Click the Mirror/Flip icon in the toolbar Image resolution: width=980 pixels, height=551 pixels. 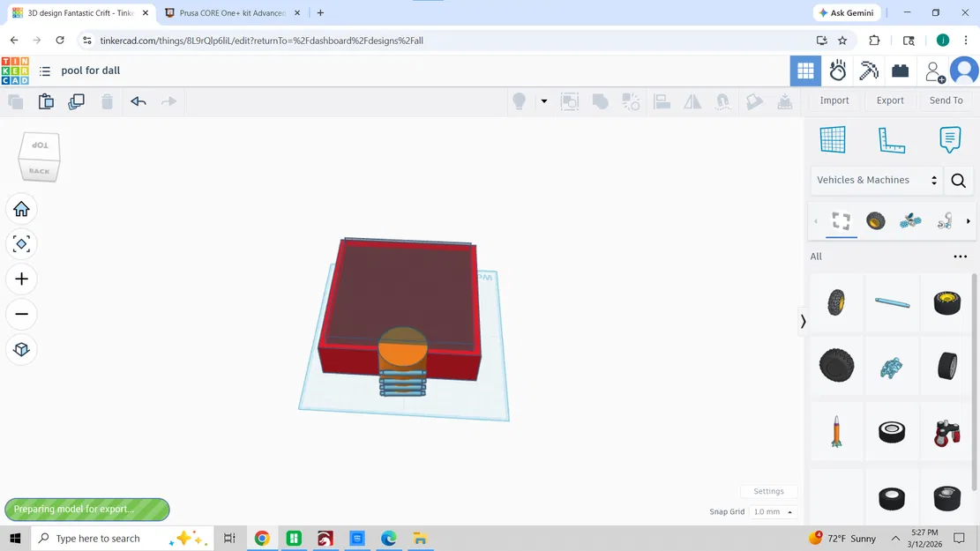[692, 101]
